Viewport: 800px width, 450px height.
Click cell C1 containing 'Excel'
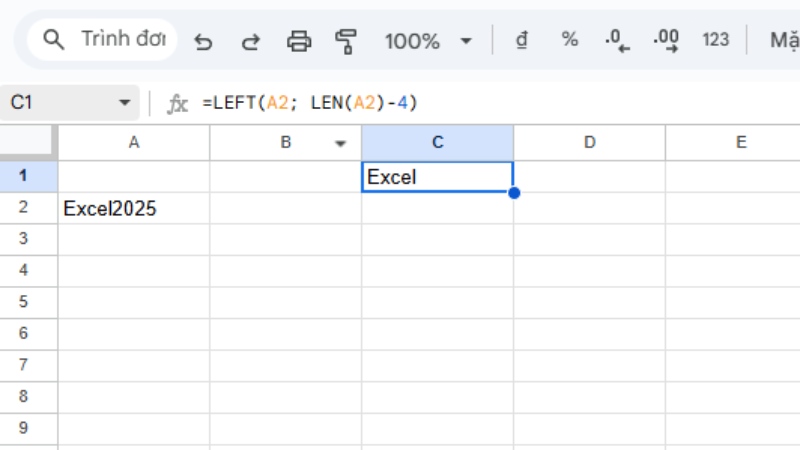(x=437, y=177)
